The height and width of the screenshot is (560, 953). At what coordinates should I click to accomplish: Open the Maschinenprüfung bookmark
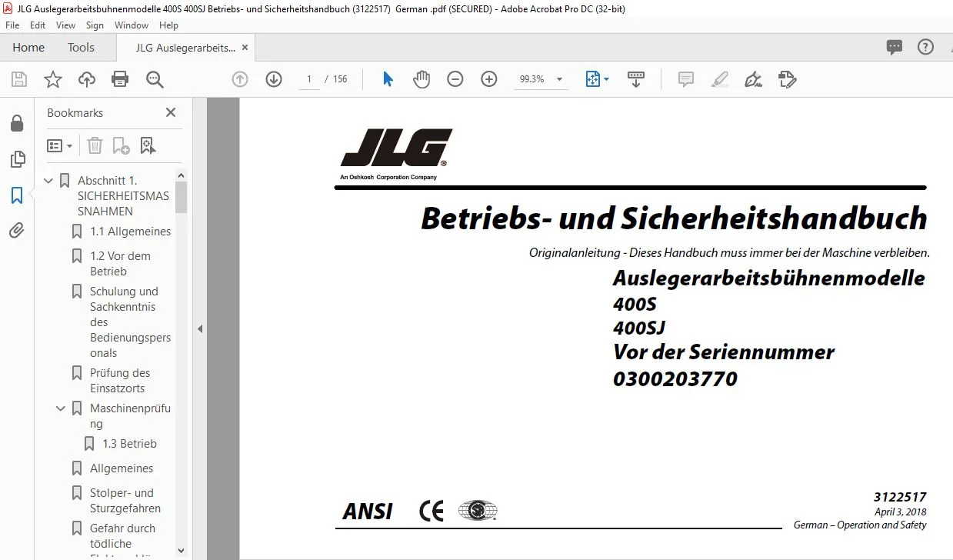pos(130,416)
